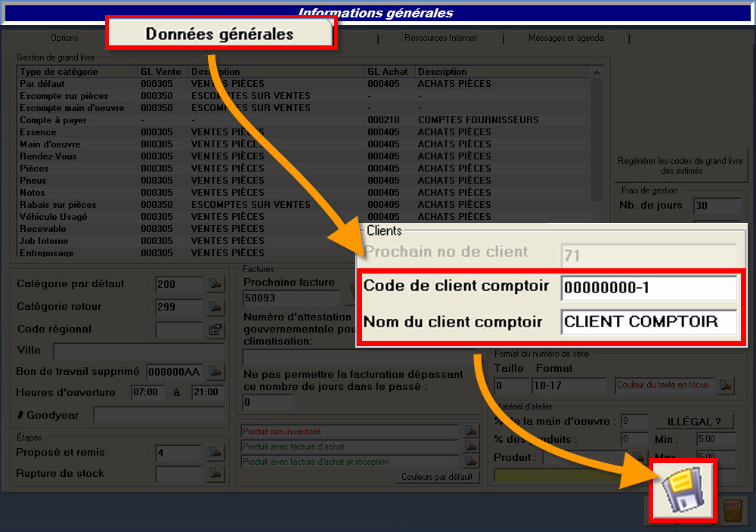Viewport: 756px width, 532px height.
Task: Open lookup beside Catégorie retour
Action: coord(215,307)
